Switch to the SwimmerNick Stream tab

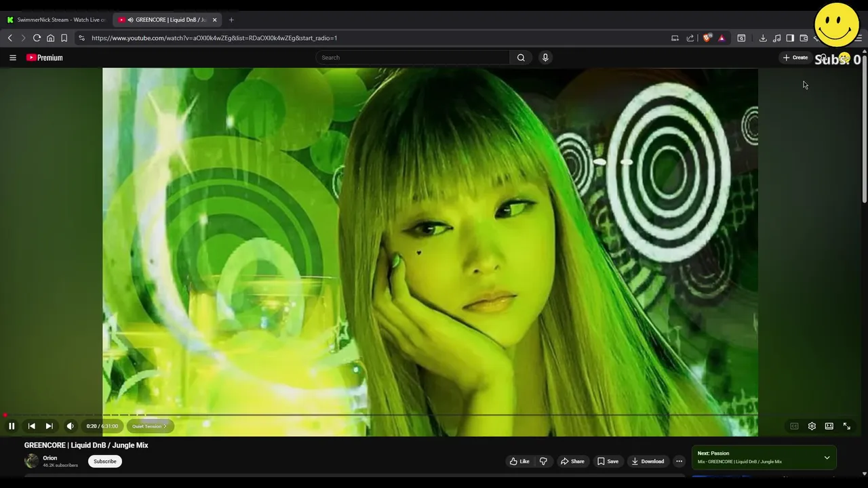click(x=56, y=20)
